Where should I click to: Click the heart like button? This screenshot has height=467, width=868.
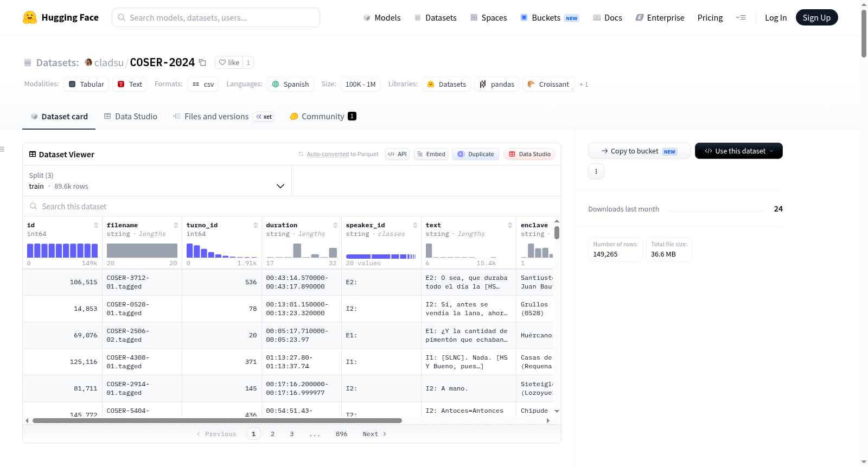point(229,62)
